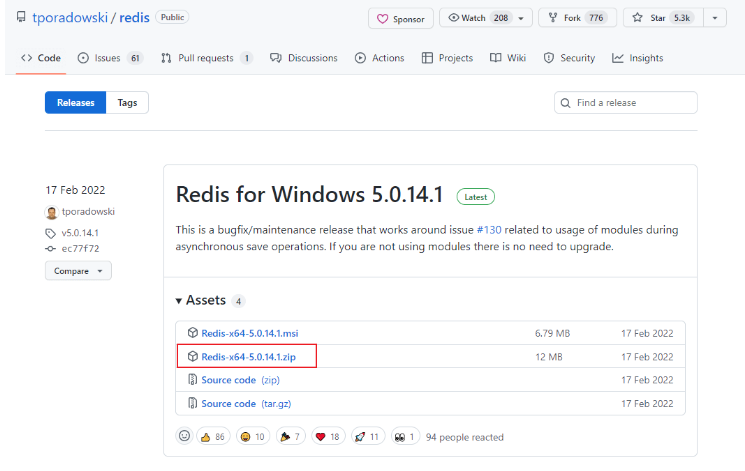Go to the Security tab
This screenshot has height=471, width=745.
pyautogui.click(x=569, y=58)
